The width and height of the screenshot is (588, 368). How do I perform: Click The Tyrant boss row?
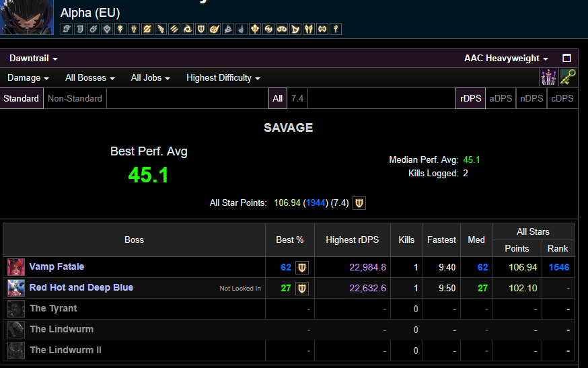point(289,309)
